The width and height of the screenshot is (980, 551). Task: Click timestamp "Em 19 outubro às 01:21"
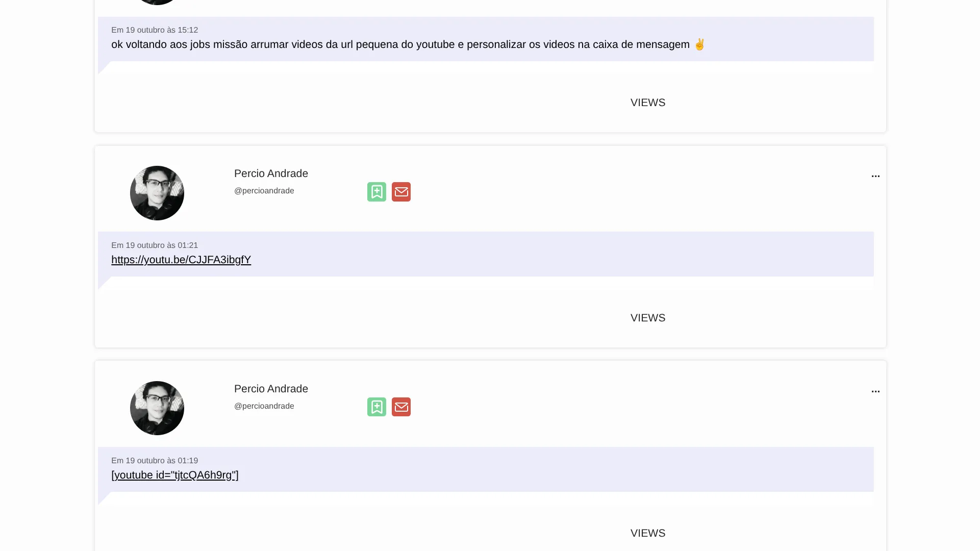tap(155, 245)
